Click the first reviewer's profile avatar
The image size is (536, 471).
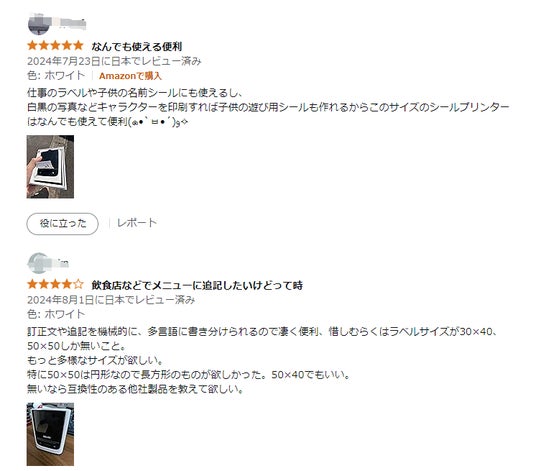(x=39, y=24)
